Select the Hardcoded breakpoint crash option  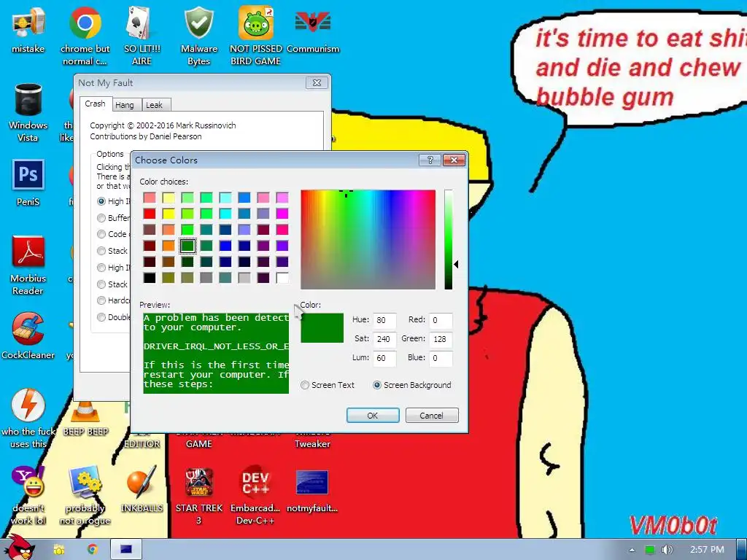point(101,300)
